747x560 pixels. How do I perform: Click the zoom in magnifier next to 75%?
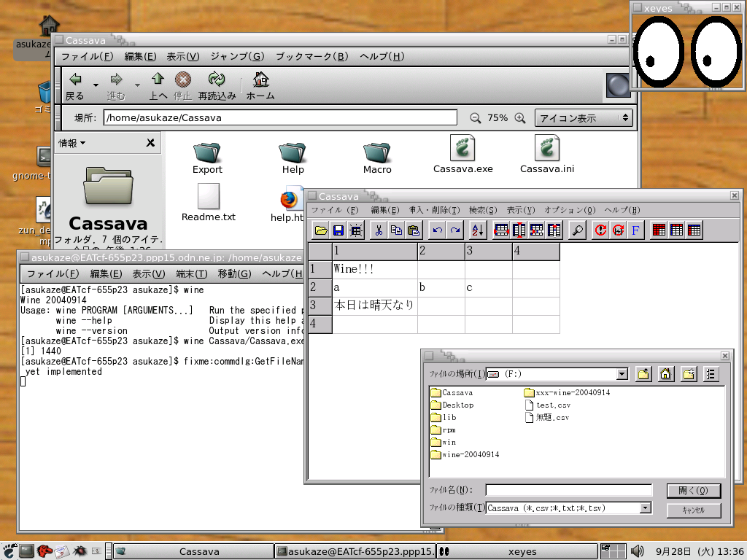519,118
